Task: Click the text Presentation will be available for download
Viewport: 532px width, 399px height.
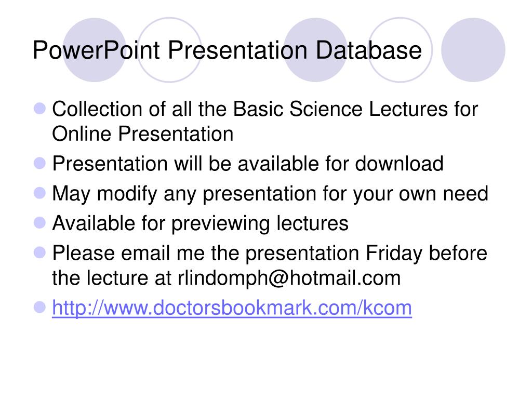Action: click(x=248, y=164)
